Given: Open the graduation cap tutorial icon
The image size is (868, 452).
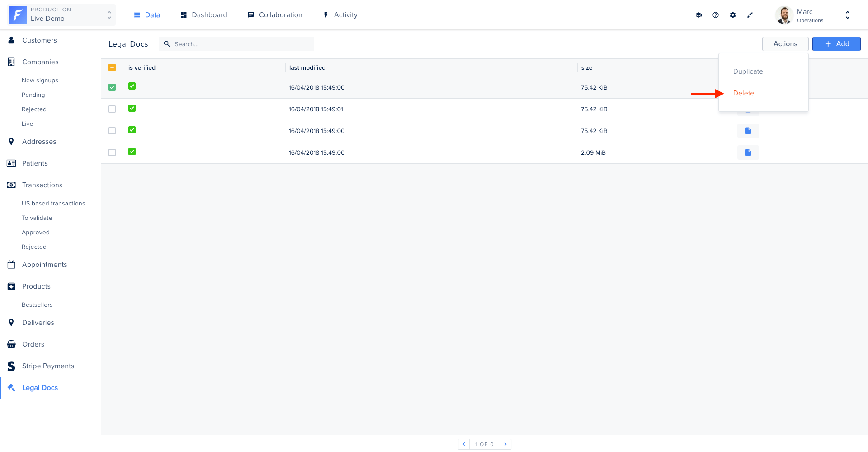Looking at the screenshot, I should click(x=698, y=15).
